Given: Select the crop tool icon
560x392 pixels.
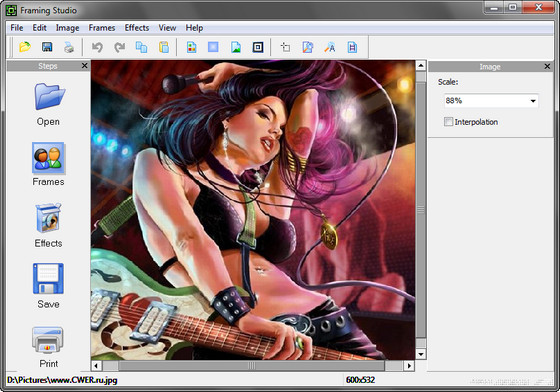Looking at the screenshot, I should (285, 47).
